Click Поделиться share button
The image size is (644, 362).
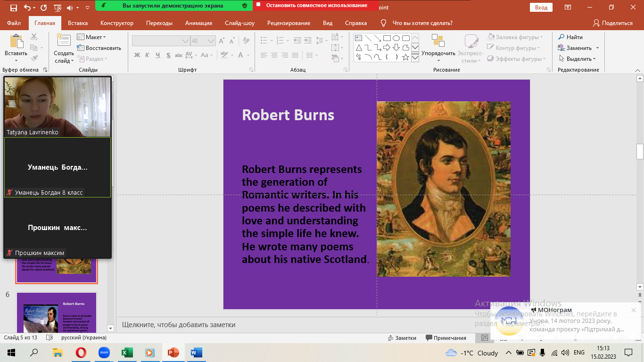click(x=613, y=23)
